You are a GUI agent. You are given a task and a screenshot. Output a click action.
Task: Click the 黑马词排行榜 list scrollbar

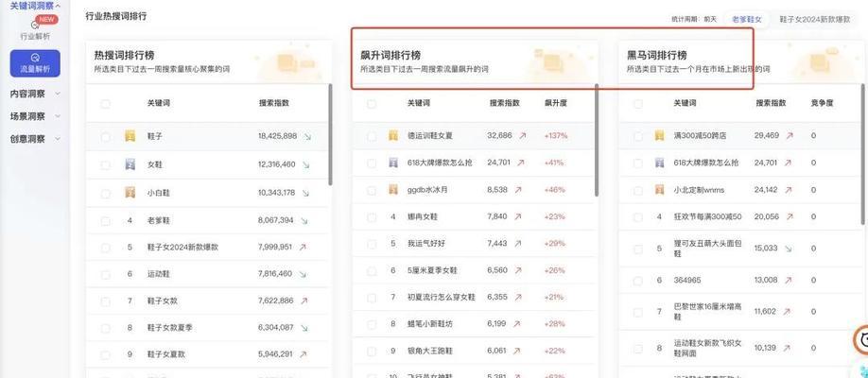click(863, 154)
